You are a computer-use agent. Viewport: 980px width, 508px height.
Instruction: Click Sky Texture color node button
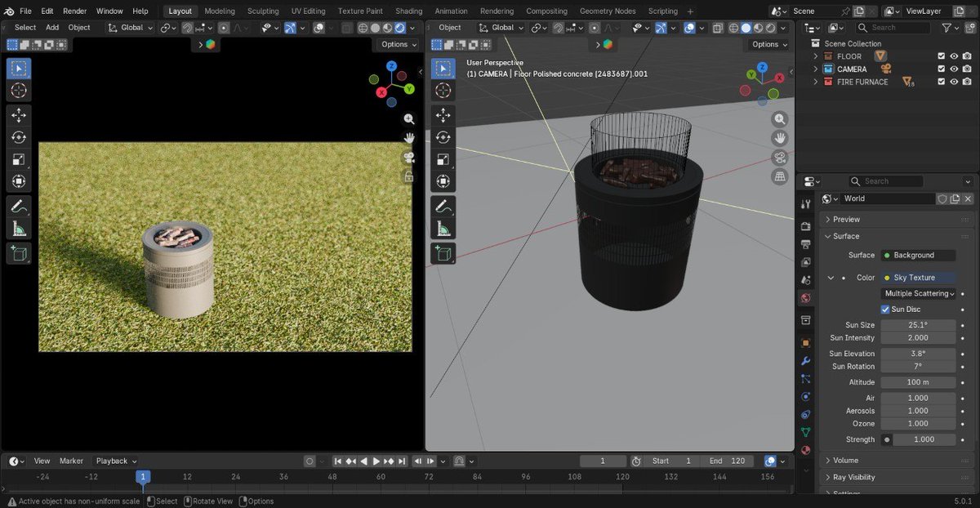(919, 278)
